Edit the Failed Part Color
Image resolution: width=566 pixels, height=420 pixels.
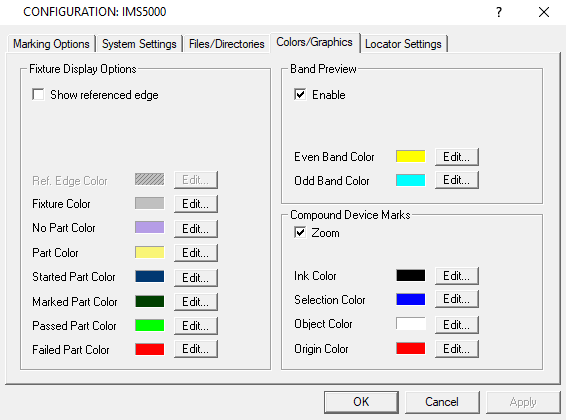[196, 349]
